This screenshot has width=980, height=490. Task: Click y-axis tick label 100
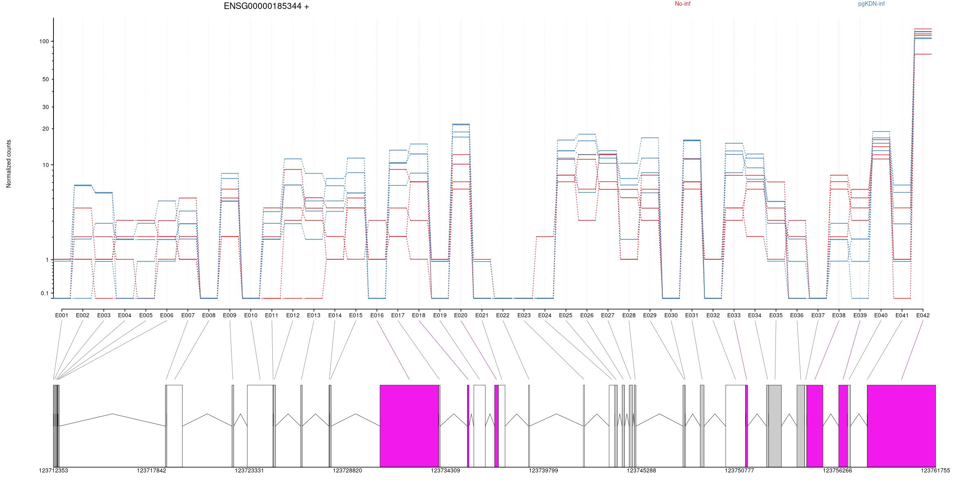pos(44,41)
